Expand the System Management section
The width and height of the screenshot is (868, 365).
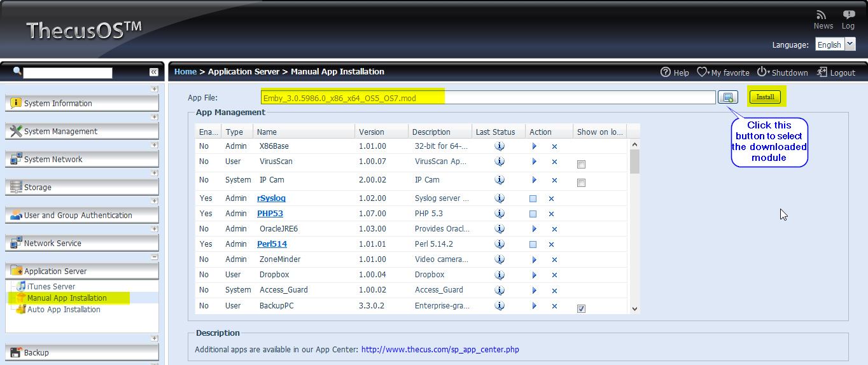coord(155,117)
